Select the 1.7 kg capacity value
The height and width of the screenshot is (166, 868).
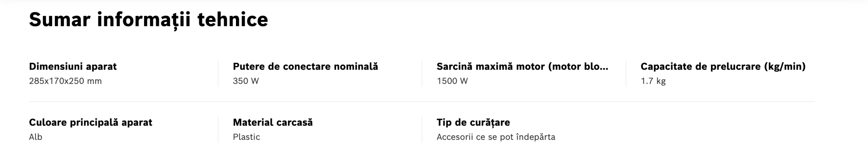pos(653,81)
